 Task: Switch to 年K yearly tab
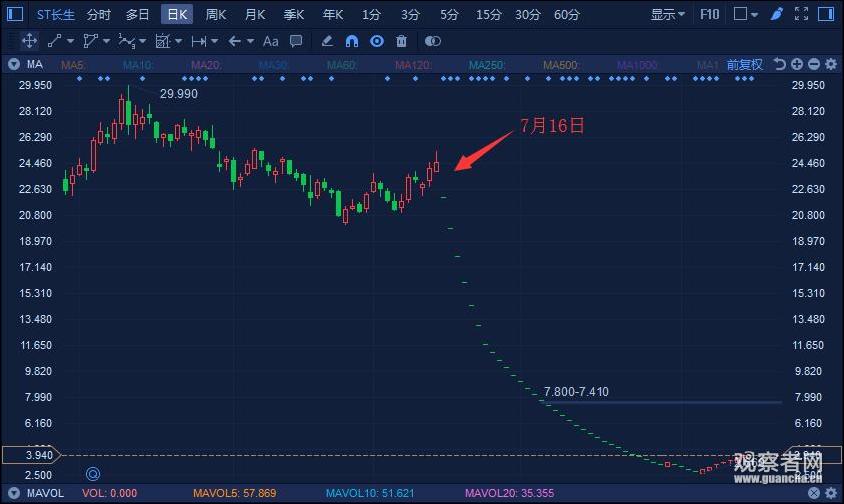pyautogui.click(x=333, y=15)
